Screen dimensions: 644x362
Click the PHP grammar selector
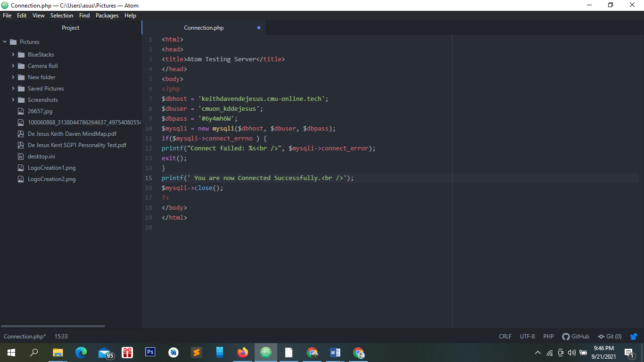pyautogui.click(x=548, y=337)
